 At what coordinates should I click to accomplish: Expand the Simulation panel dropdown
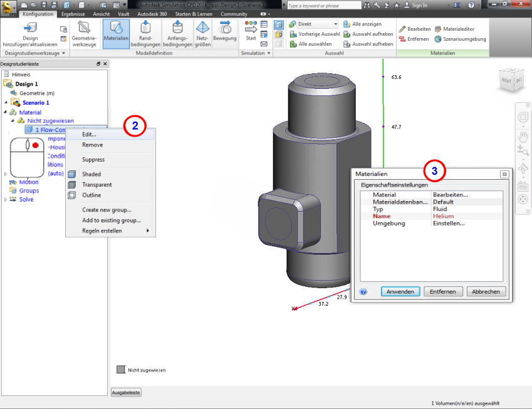pos(269,53)
